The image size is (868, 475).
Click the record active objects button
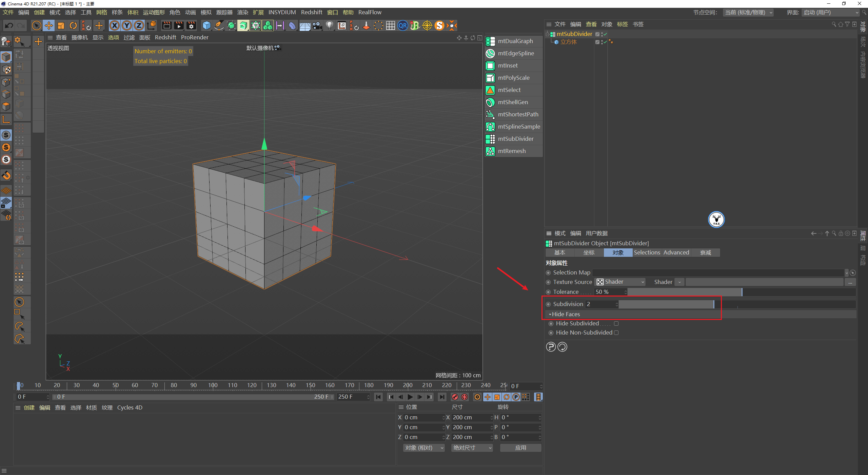tap(455, 397)
